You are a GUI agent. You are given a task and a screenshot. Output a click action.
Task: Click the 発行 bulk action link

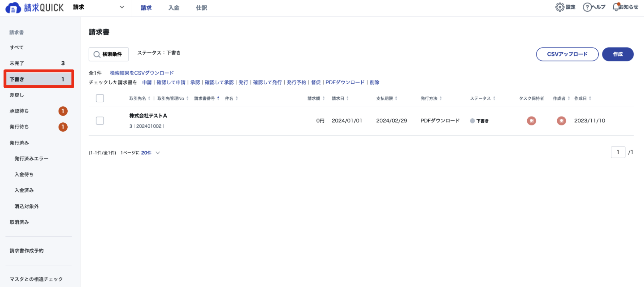pyautogui.click(x=243, y=82)
